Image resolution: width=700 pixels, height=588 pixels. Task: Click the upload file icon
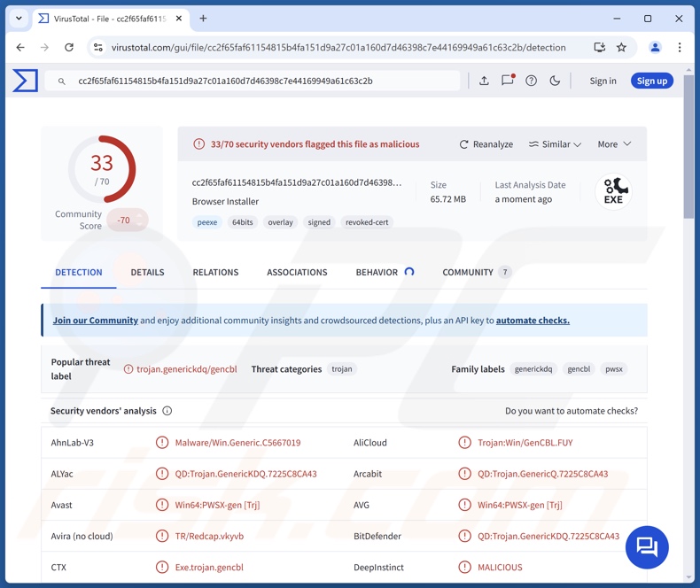point(484,81)
